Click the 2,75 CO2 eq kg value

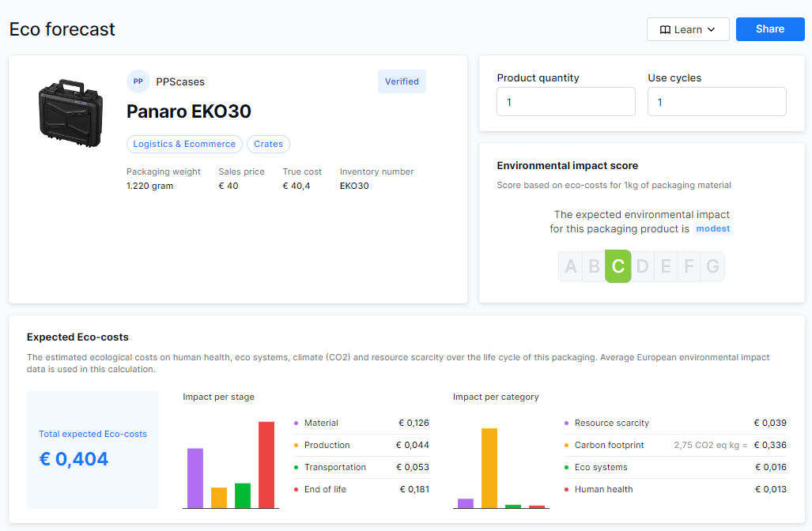(x=711, y=445)
